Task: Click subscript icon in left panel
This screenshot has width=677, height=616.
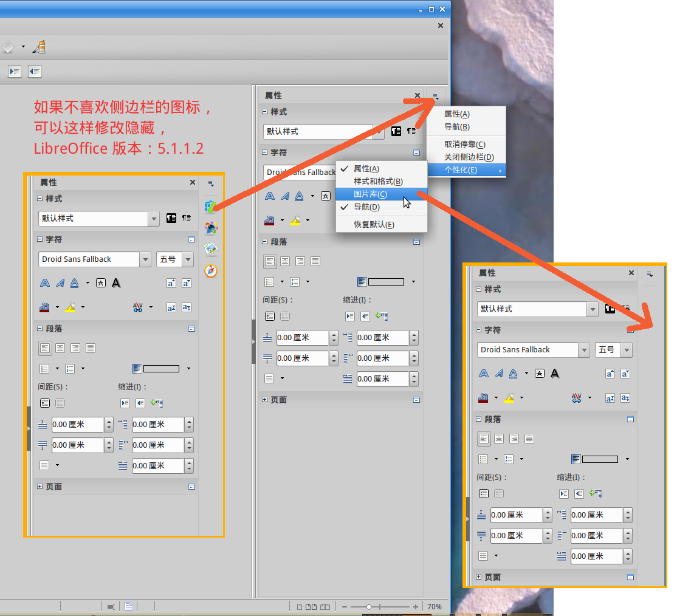Action: click(x=187, y=307)
